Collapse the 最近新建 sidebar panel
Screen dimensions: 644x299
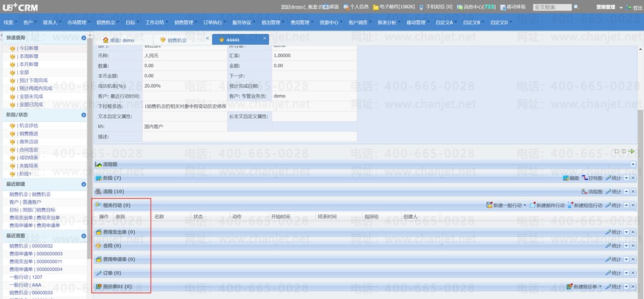[84, 184]
